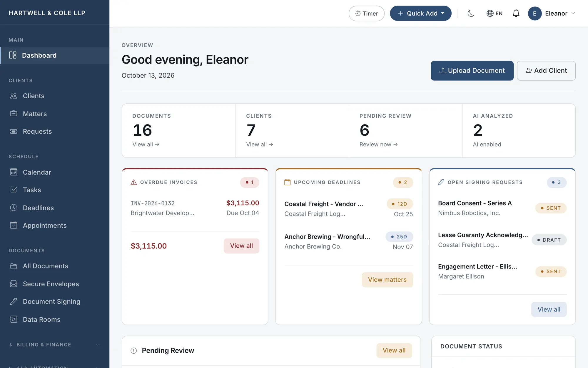The image size is (588, 368).
Task: Click View all under Overdue Invoices
Action: [241, 246]
